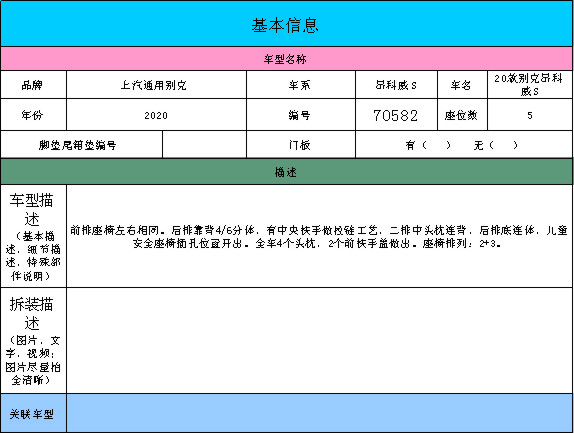Click the green 描述 section header
Image resolution: width=574 pixels, height=433 pixels.
(287, 172)
